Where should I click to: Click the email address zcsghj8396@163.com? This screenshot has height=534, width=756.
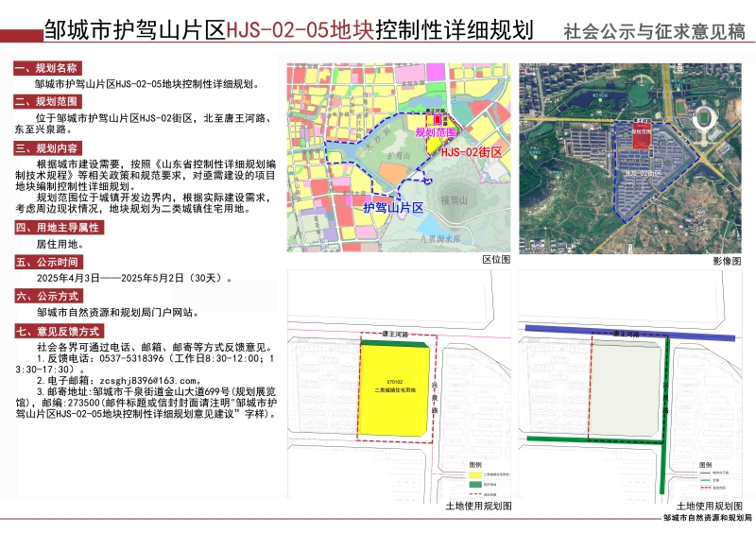click(147, 381)
